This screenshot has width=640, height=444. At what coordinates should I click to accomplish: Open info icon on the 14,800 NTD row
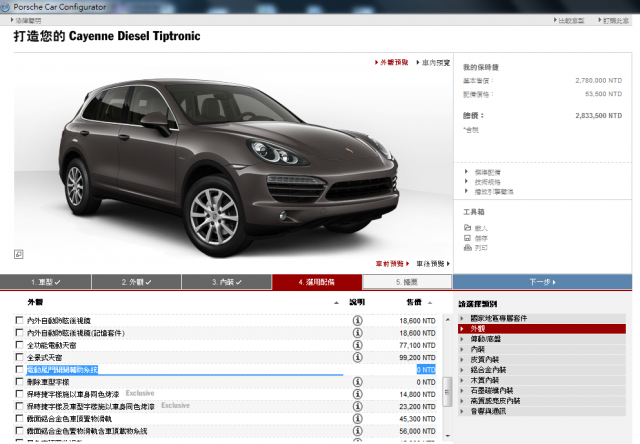tap(357, 394)
